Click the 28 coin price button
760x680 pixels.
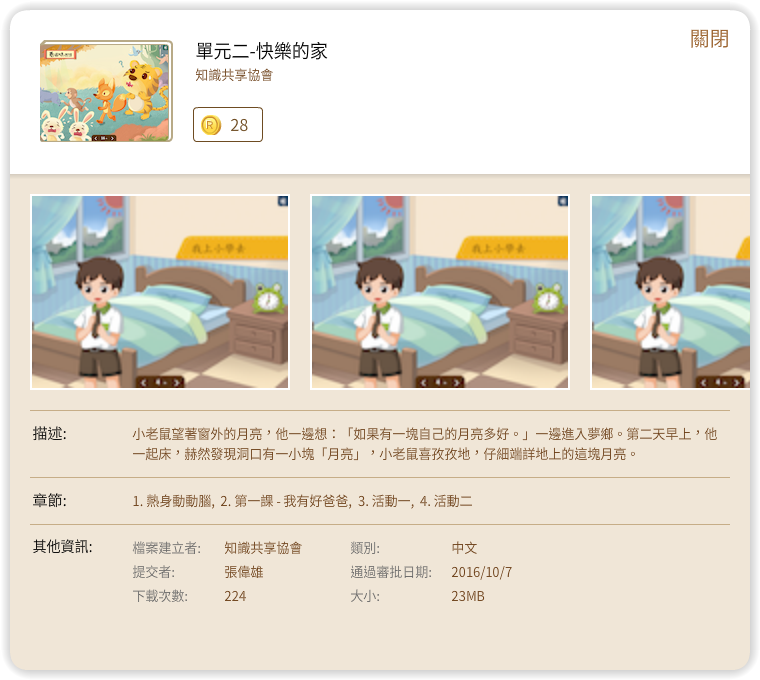pos(228,125)
